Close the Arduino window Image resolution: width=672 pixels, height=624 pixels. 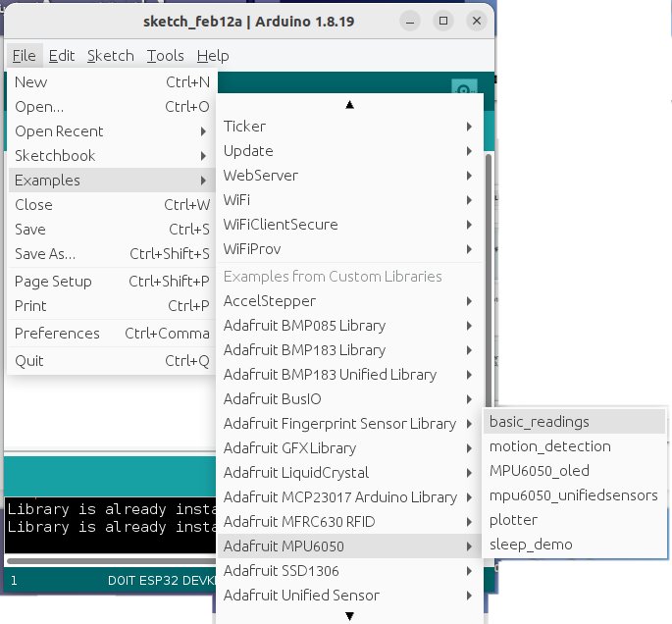[x=477, y=21]
